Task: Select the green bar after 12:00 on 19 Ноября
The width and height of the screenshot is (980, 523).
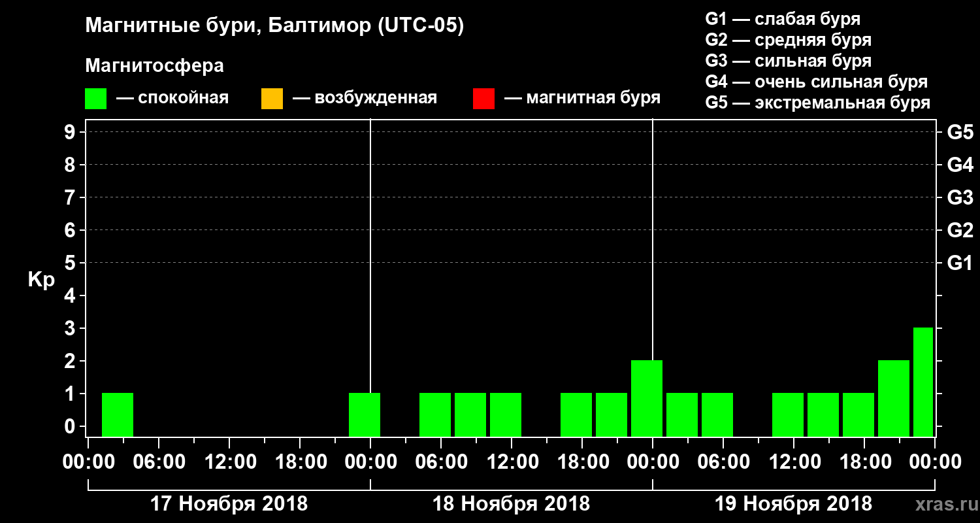Action: click(x=823, y=414)
